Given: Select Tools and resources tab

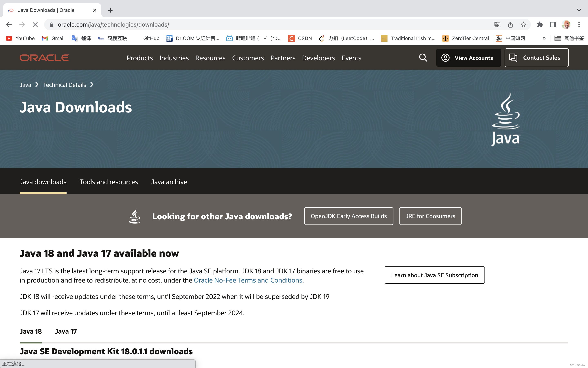Looking at the screenshot, I should pos(109,182).
